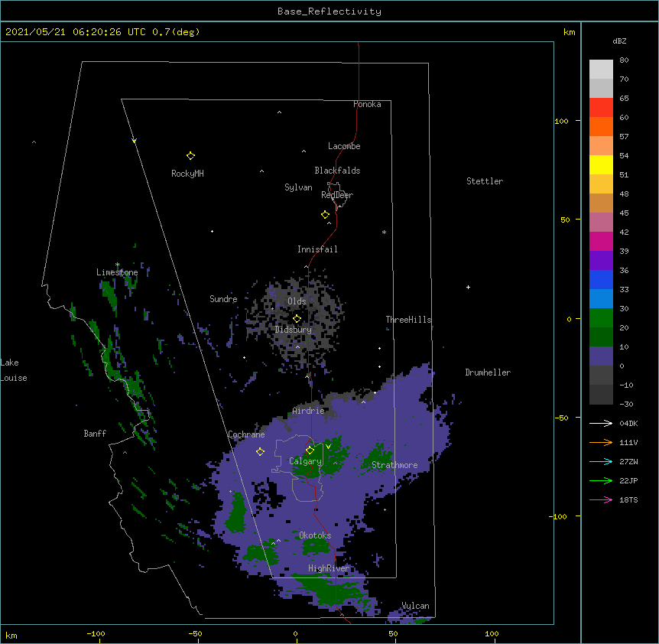Click the Drumheller label
Viewport: 659px width, 644px height.
click(x=488, y=372)
